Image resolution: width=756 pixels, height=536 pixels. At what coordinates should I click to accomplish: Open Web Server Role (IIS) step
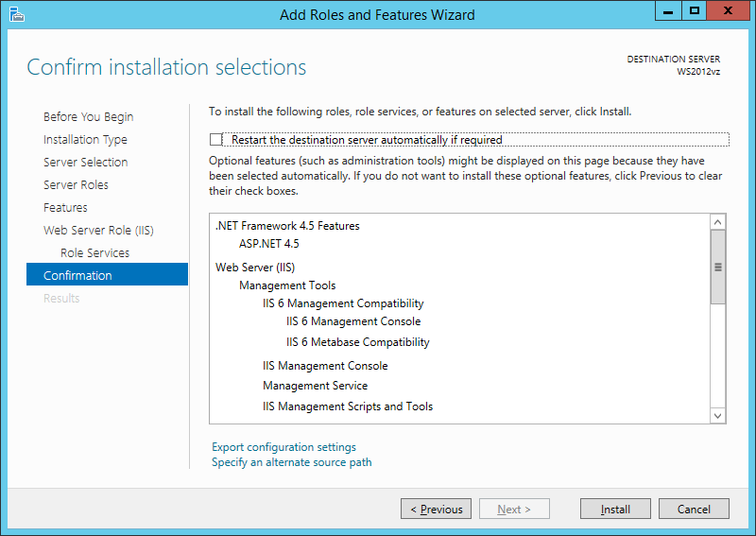coord(98,231)
